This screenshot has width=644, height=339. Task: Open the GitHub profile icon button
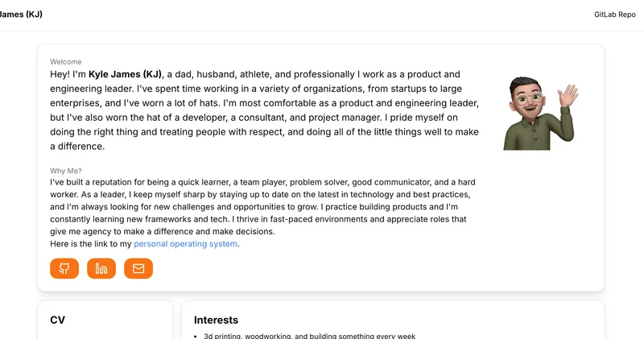(x=64, y=268)
